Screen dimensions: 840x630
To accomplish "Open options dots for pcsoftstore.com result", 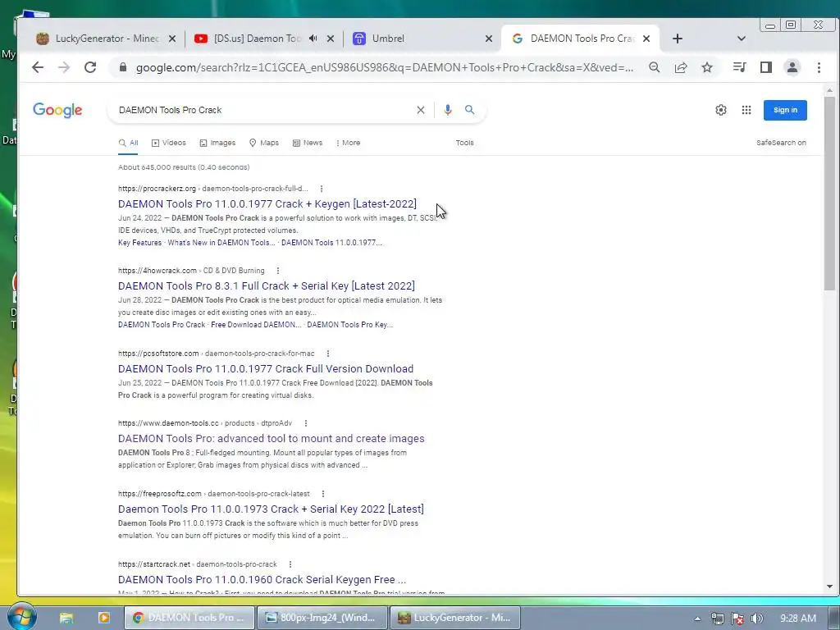I will 328,354.
